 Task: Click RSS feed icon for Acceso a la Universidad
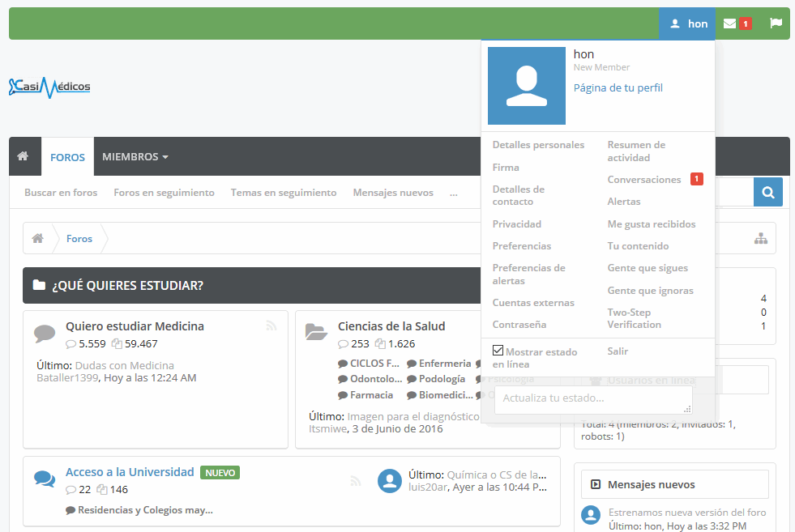click(356, 480)
